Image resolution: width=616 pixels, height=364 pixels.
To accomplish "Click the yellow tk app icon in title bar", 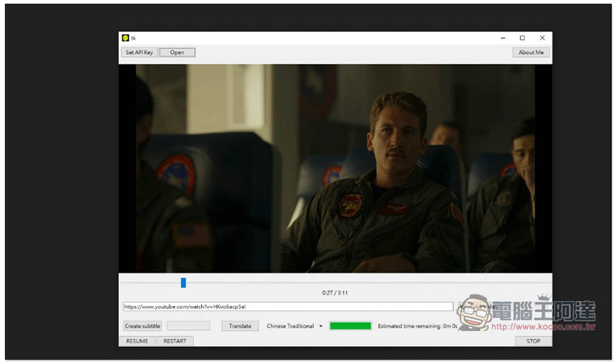I will click(x=125, y=38).
